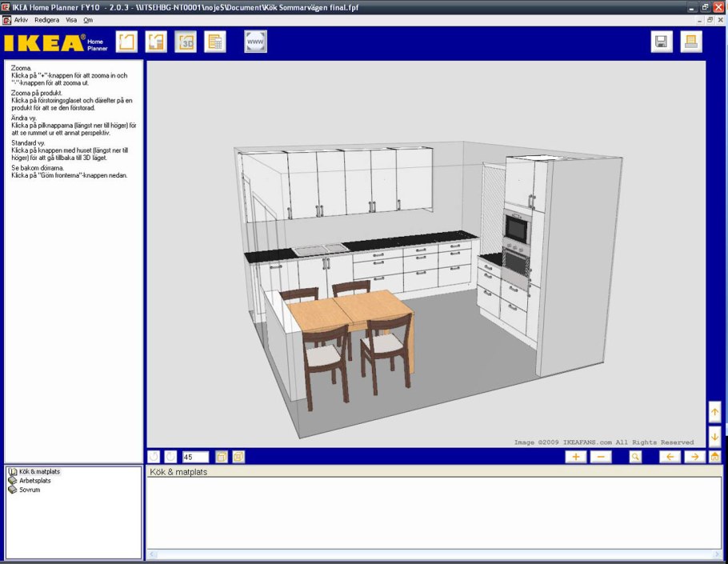728x564 pixels.
Task: Select the magnifying glass zoom tool
Action: 635,456
